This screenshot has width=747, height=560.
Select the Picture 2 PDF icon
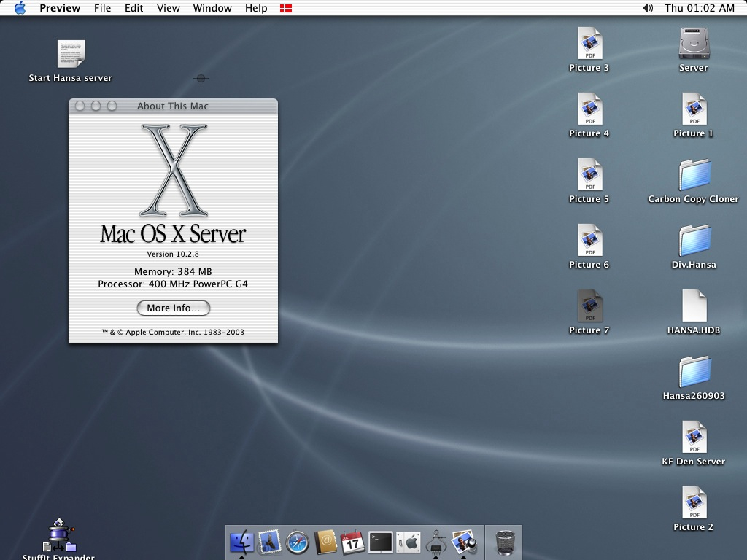(694, 503)
